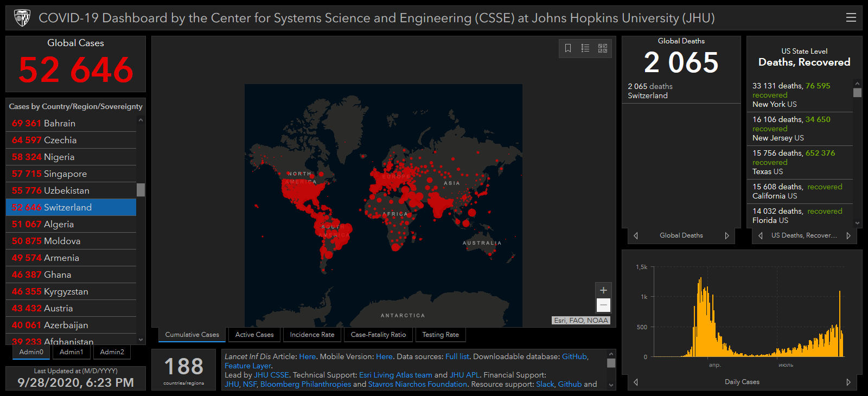Next chart arrow beside Daily Cases
The height and width of the screenshot is (396, 868).
[848, 382]
